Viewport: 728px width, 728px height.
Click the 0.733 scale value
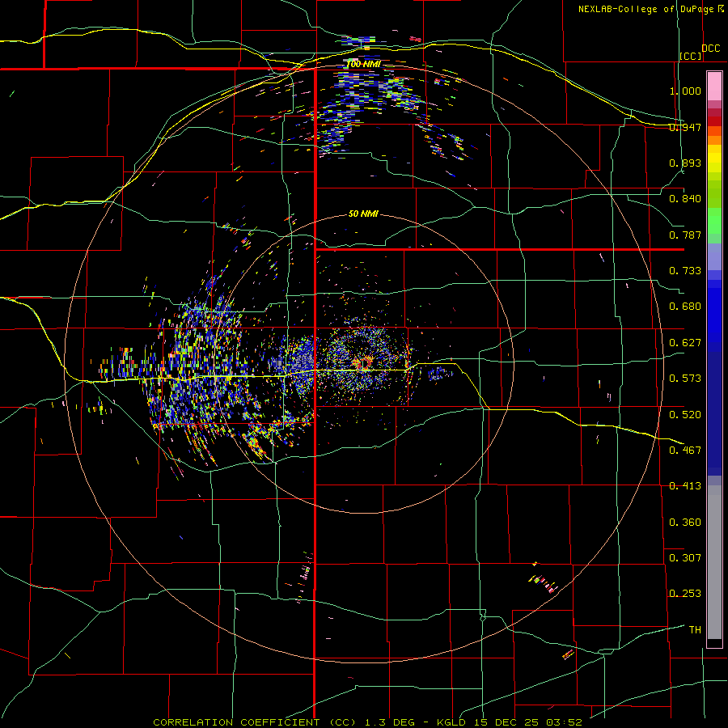click(685, 271)
